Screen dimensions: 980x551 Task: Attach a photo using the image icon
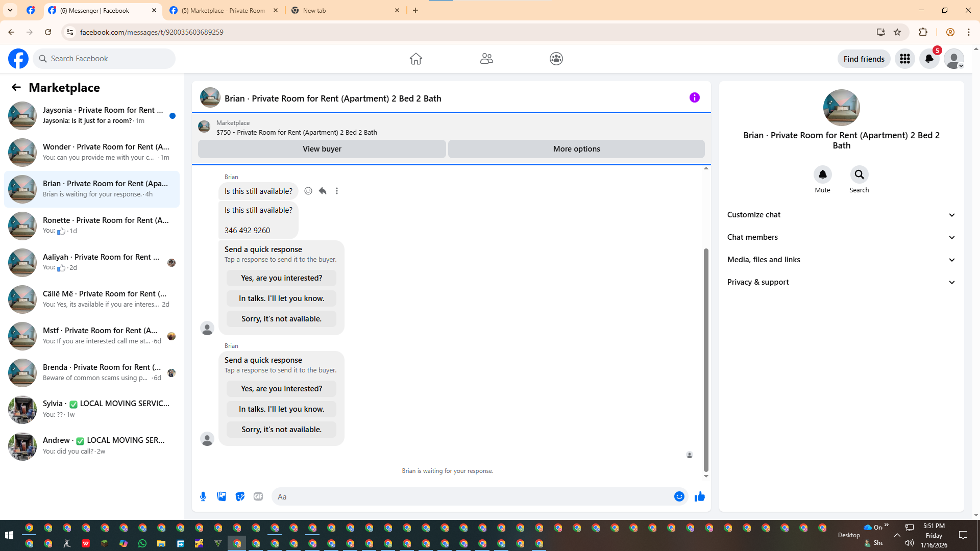point(222,496)
